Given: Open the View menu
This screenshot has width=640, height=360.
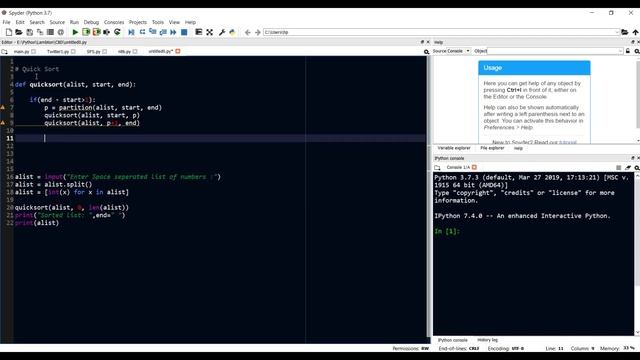Looking at the screenshot, I should (x=174, y=22).
